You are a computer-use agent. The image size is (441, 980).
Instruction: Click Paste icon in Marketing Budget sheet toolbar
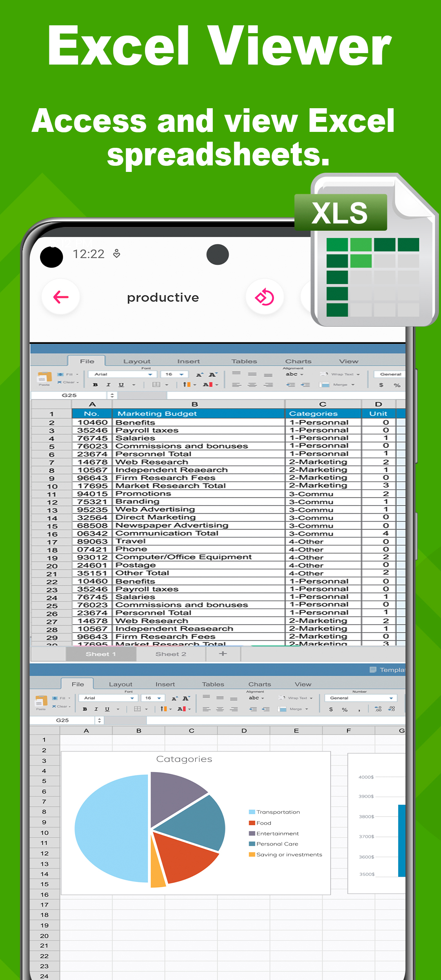(44, 379)
